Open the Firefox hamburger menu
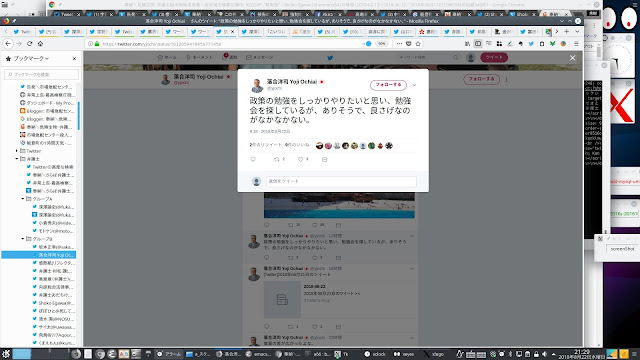 [x=576, y=44]
